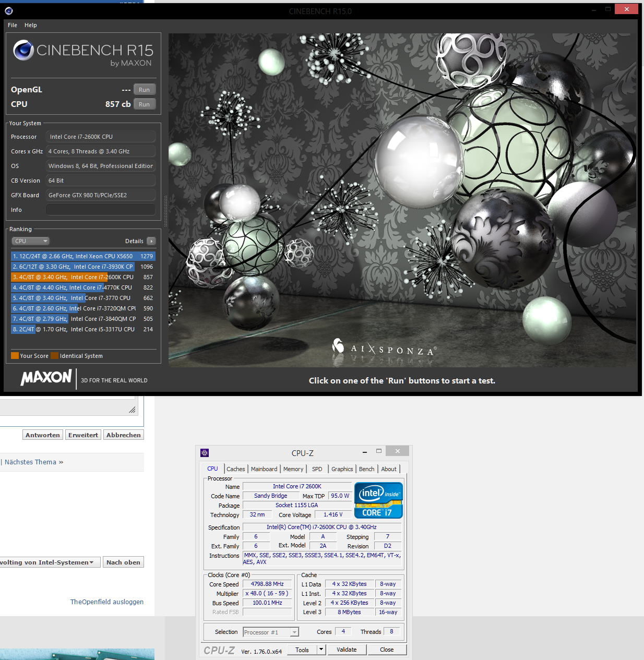
Task: Minimize the Cinebench window
Action: 594,9
